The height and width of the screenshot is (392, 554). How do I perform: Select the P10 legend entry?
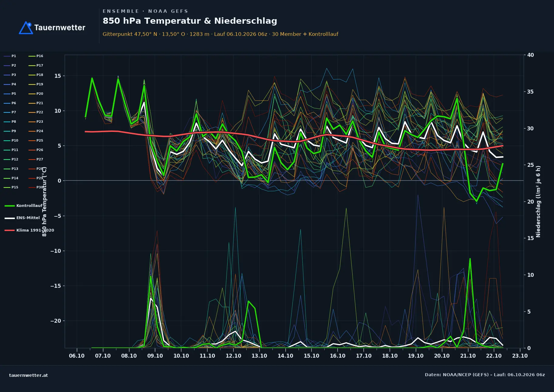11,140
